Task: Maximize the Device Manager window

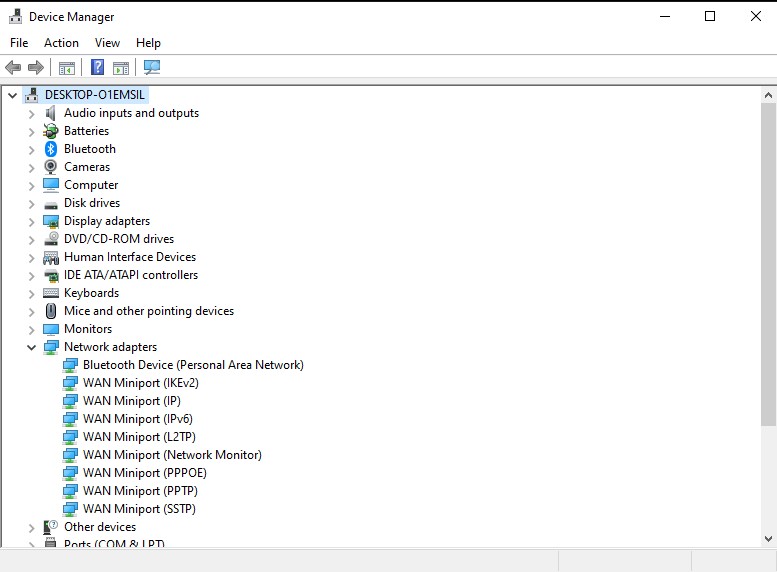Action: coord(710,16)
